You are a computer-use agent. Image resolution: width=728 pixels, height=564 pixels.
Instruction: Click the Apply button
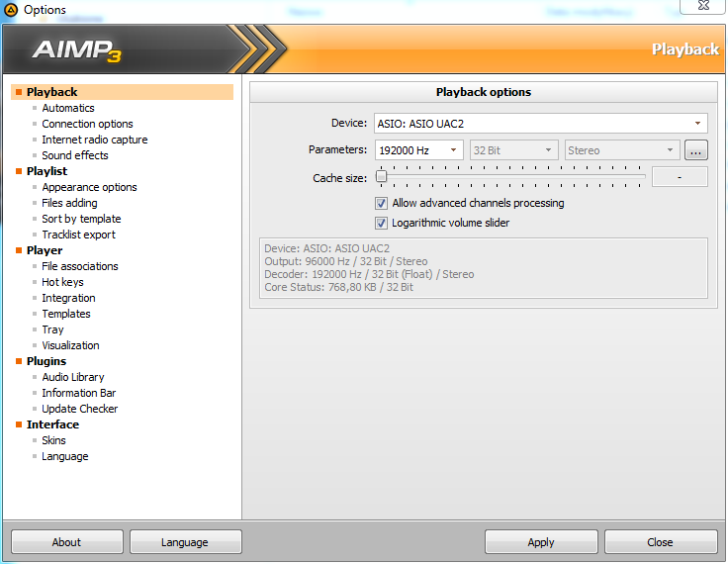pyautogui.click(x=541, y=541)
